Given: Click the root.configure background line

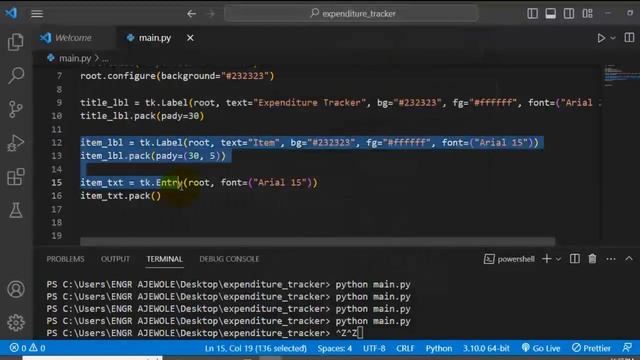Looking at the screenshot, I should point(177,76).
